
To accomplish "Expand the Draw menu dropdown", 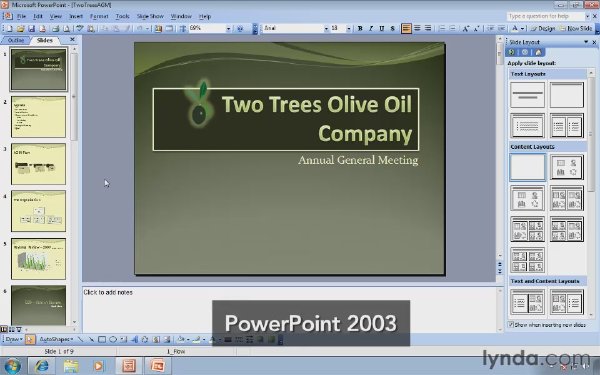I will click(x=13, y=339).
